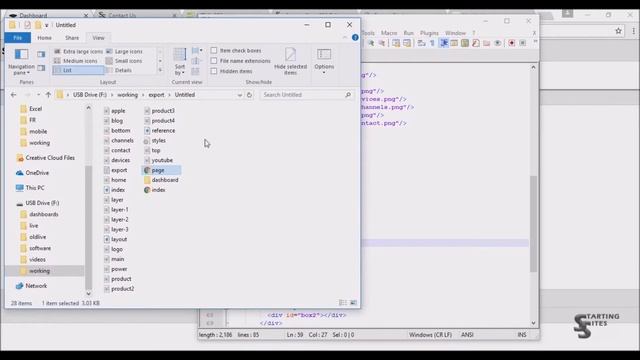Viewport: 640px width, 360px height.
Task: Select the List layout option
Action: pos(78,70)
